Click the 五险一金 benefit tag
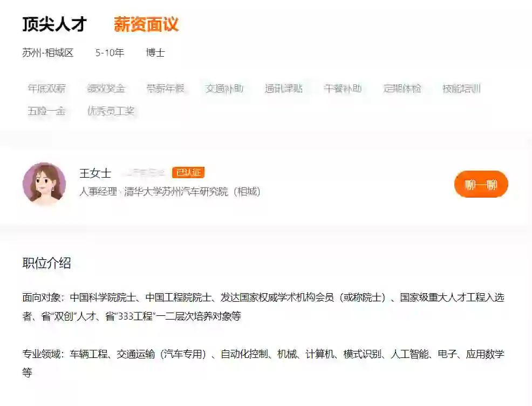This screenshot has width=532, height=406. pyautogui.click(x=47, y=112)
